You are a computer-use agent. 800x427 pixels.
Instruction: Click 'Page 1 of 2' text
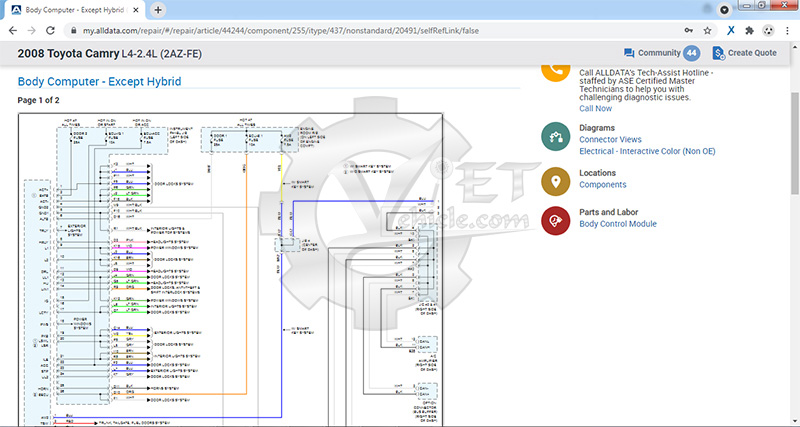[x=38, y=101]
